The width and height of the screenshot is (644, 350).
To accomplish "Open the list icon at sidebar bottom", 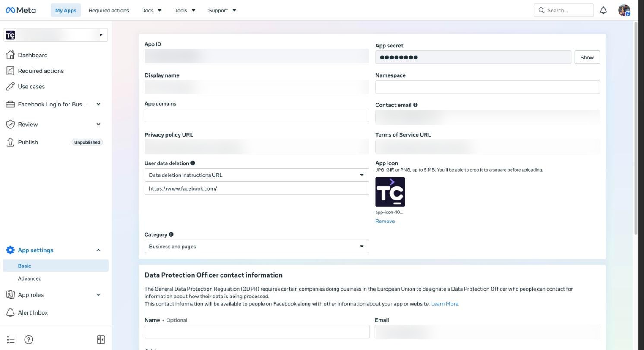I will tap(11, 340).
